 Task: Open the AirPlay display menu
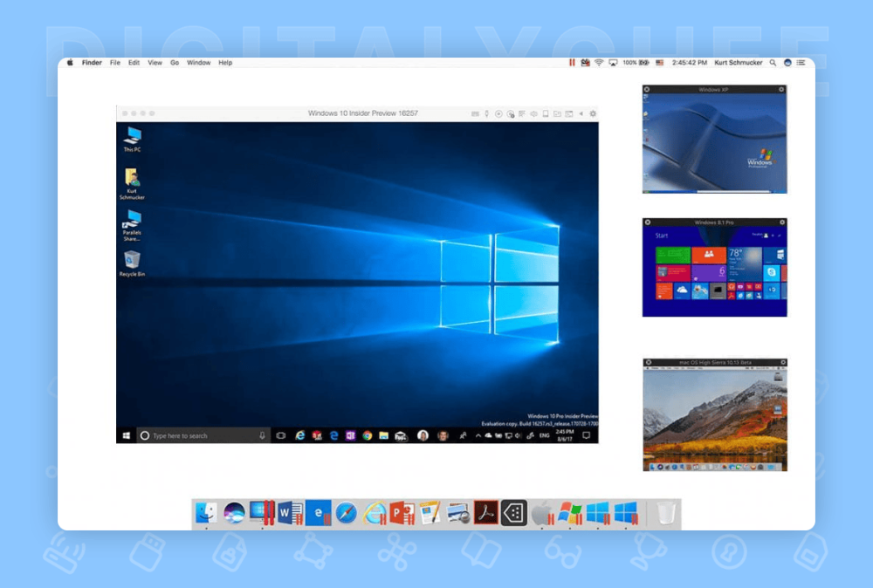[x=613, y=63]
